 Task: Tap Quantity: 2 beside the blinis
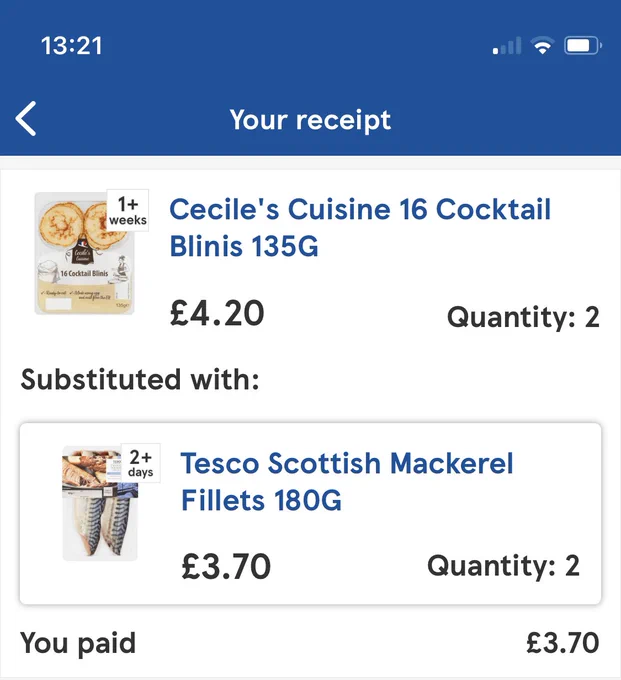(x=523, y=317)
